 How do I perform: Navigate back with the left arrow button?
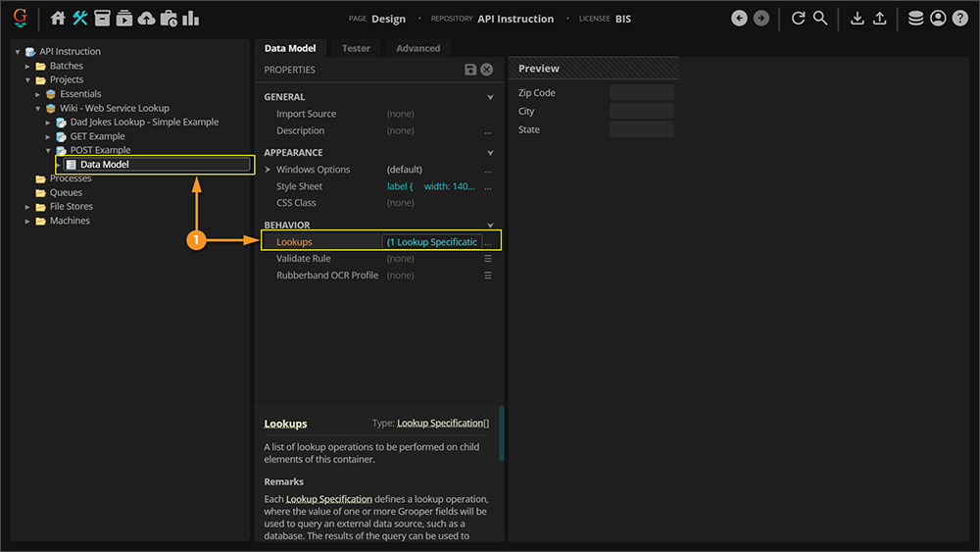point(739,19)
